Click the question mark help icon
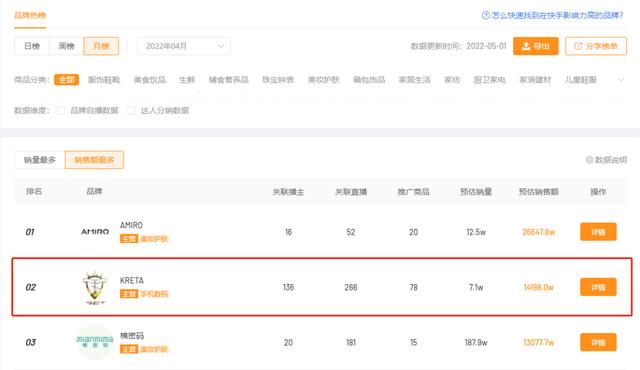640x370 pixels. coord(486,16)
